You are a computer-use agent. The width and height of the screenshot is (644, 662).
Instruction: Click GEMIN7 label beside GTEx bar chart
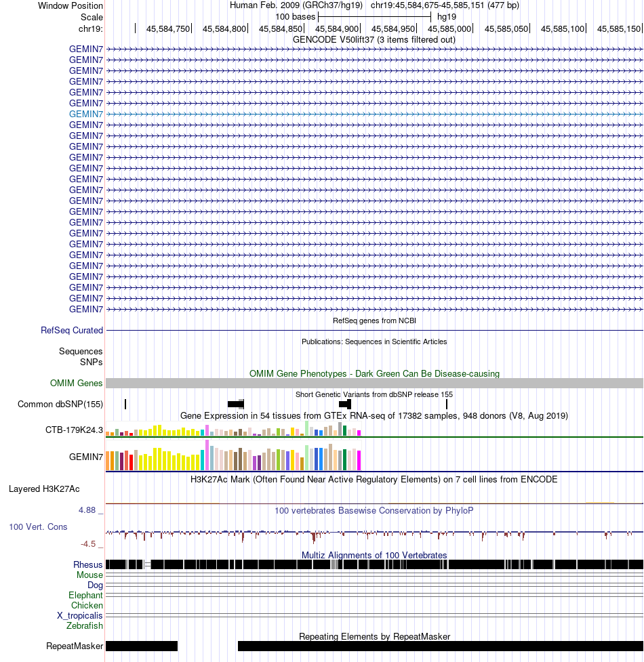click(x=85, y=457)
